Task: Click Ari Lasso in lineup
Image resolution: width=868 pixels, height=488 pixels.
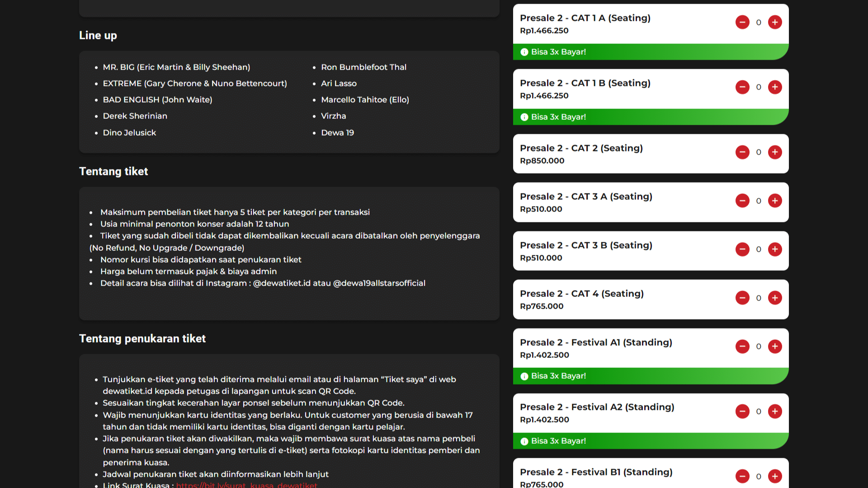Action: (x=339, y=84)
